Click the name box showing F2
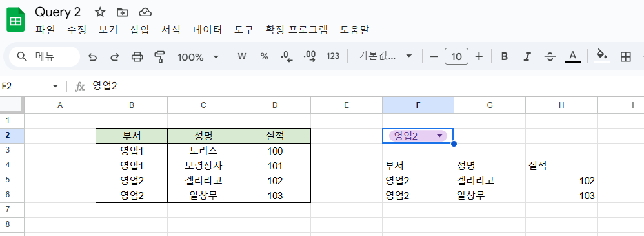The height and width of the screenshot is (236, 644). pyautogui.click(x=25, y=86)
